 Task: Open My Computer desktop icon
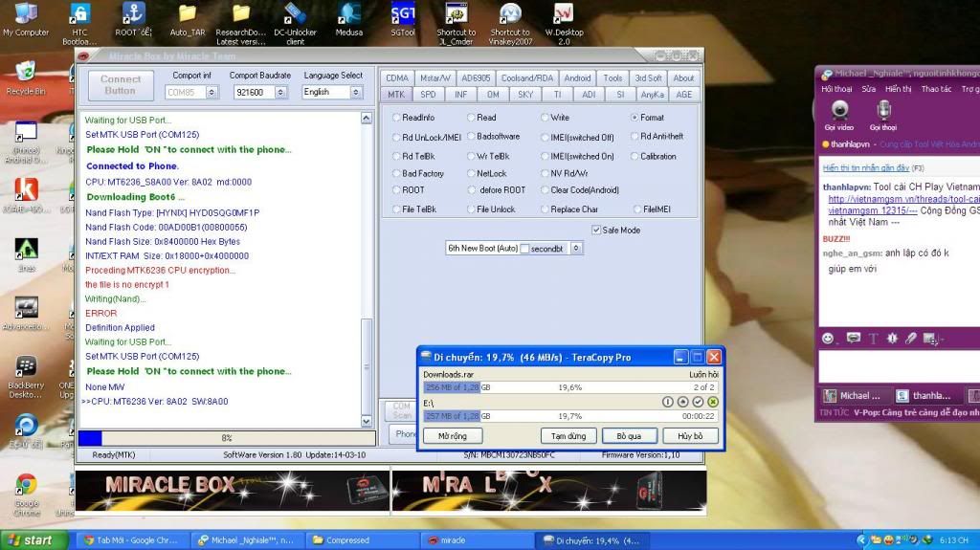26,20
